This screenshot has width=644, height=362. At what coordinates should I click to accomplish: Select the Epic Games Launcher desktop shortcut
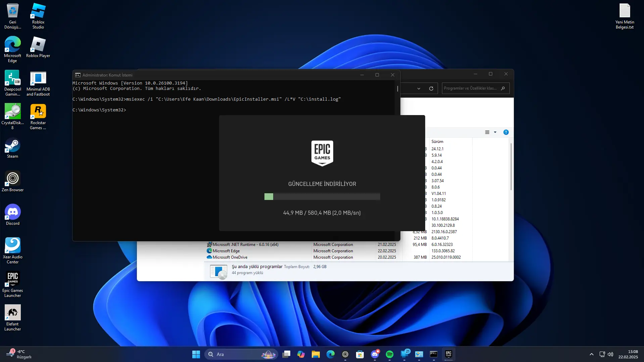click(12, 285)
